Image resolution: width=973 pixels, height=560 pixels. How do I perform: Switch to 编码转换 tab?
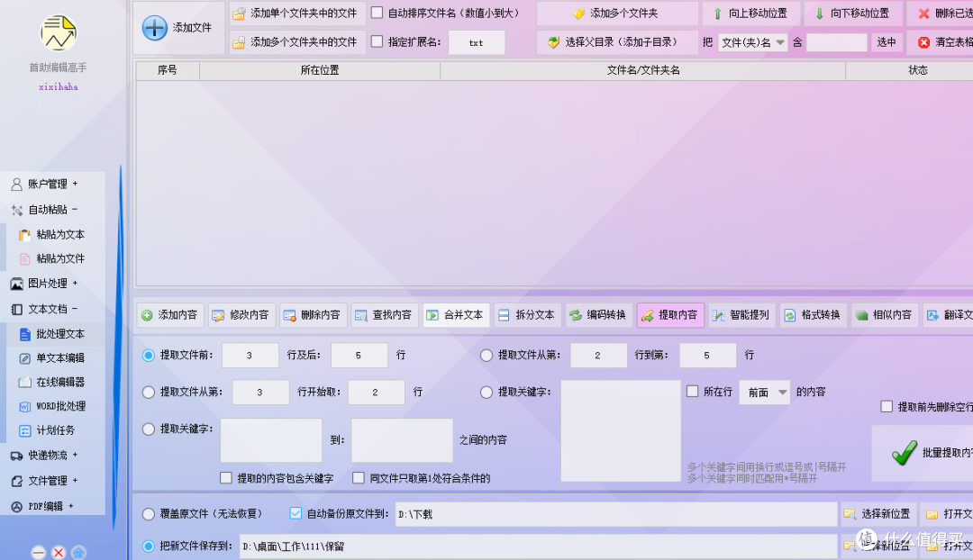coord(599,315)
